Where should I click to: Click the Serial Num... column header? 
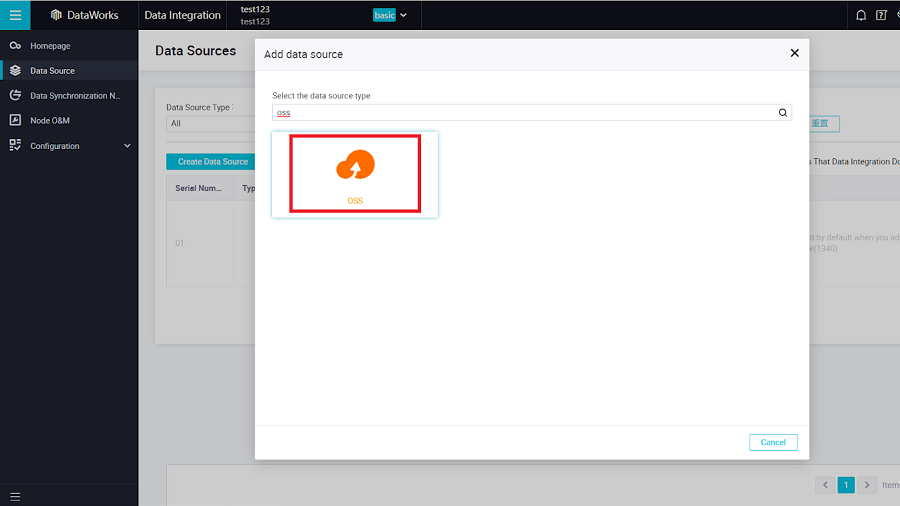199,188
